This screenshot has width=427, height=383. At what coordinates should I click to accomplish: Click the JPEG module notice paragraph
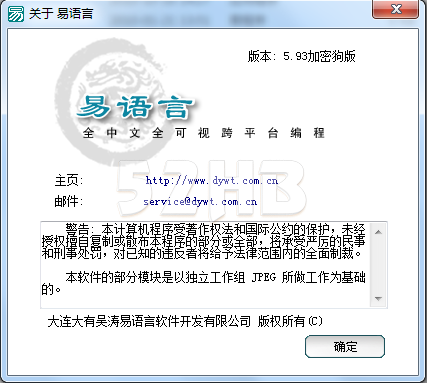(x=203, y=283)
